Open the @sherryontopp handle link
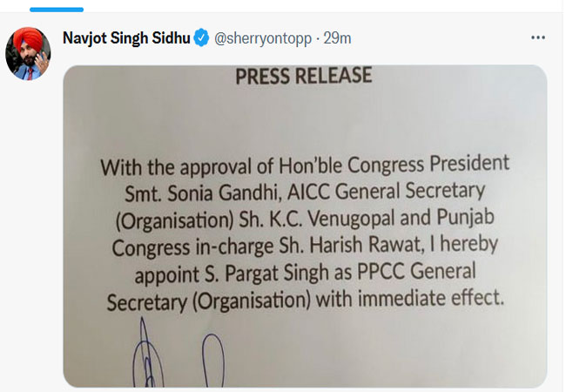Viewport: 566px width, 392px height. tap(262, 38)
